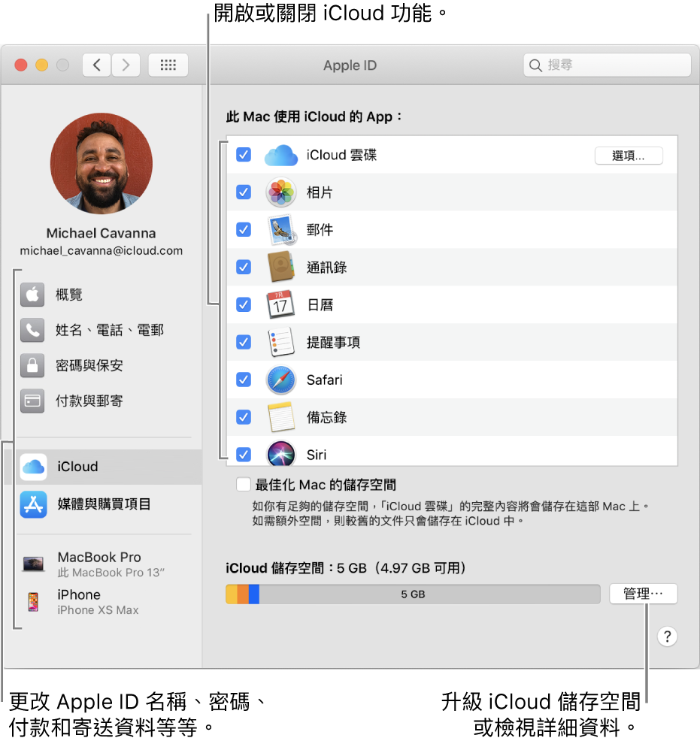This screenshot has width=700, height=744.
Task: Click the phone icon for 姓名、電話、電郵
Action: point(32,330)
